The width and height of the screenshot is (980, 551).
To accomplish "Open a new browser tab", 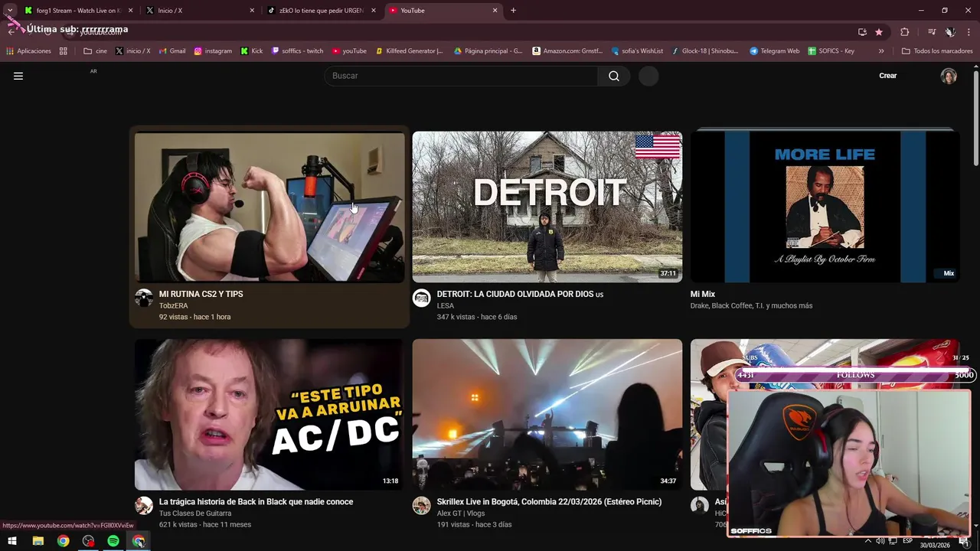I will tap(513, 11).
